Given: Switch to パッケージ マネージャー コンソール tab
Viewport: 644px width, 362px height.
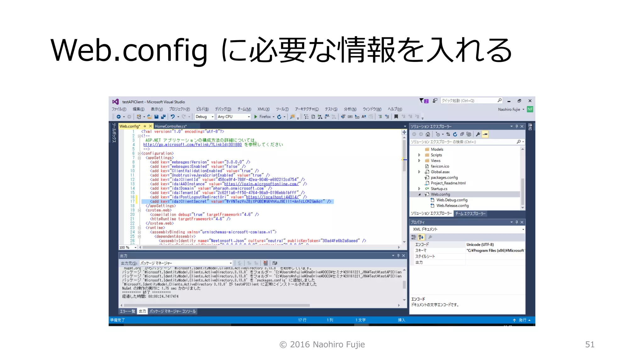Looking at the screenshot, I should pos(173,311).
